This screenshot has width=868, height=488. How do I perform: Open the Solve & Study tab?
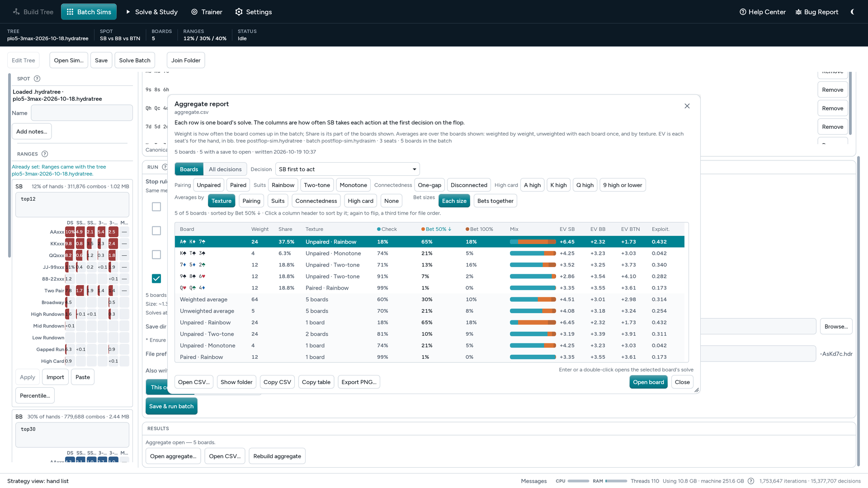(151, 12)
